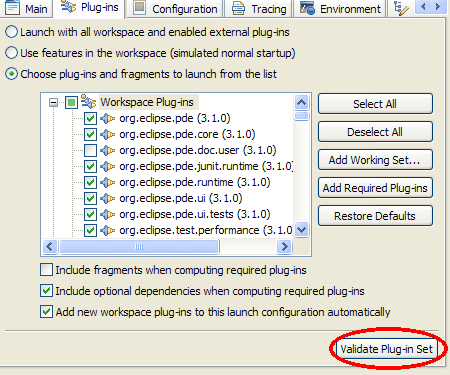The width and height of the screenshot is (450, 375).
Task: Uncheck org.eclipse.pde.junit.runtime checkbox
Action: pos(90,166)
